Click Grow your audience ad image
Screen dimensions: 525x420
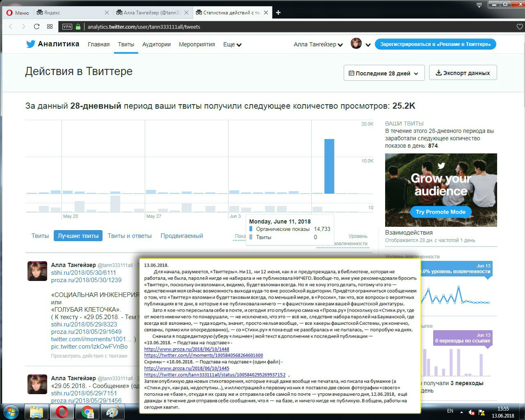point(441,190)
